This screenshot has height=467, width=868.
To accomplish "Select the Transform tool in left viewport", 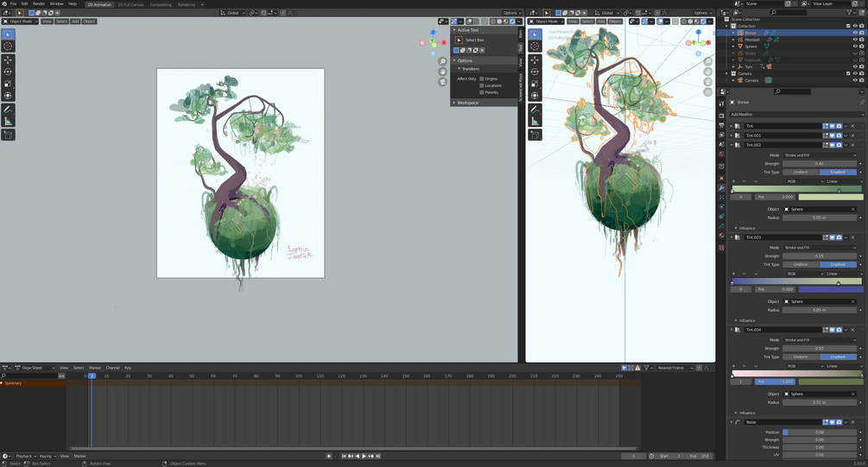I will [x=8, y=96].
